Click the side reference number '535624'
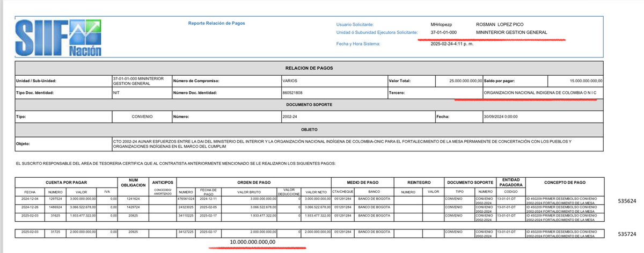644x253 pixels. (x=627, y=200)
